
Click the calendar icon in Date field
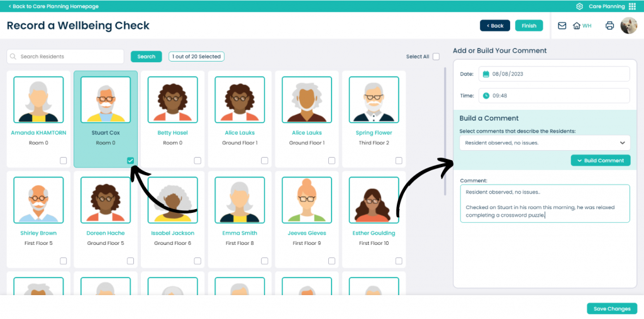(486, 74)
